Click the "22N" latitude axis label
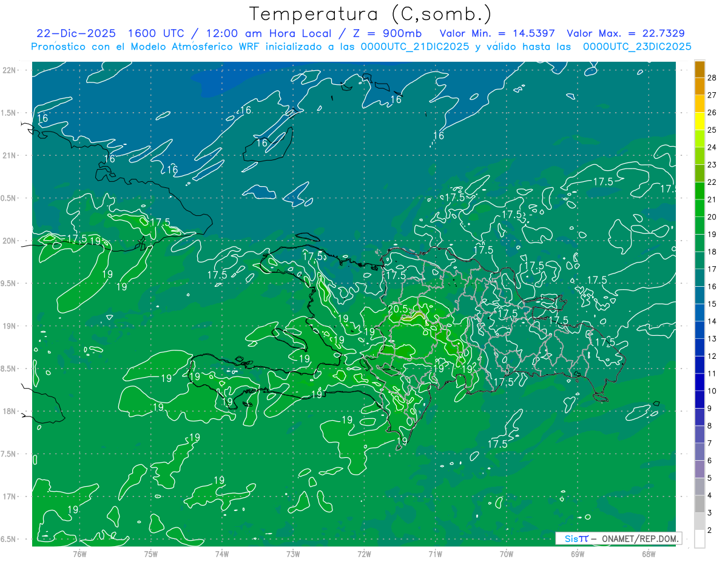Screen dimensions: 728x562 8,70
